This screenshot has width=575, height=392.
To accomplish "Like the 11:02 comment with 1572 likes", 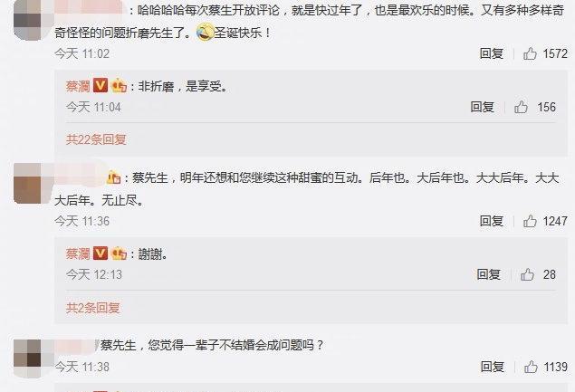I will [530, 54].
